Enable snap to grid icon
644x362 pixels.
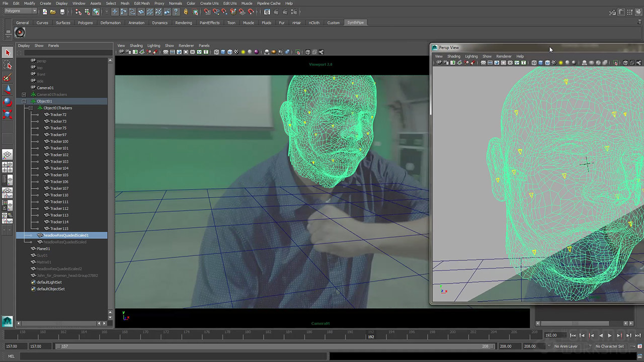(207, 12)
